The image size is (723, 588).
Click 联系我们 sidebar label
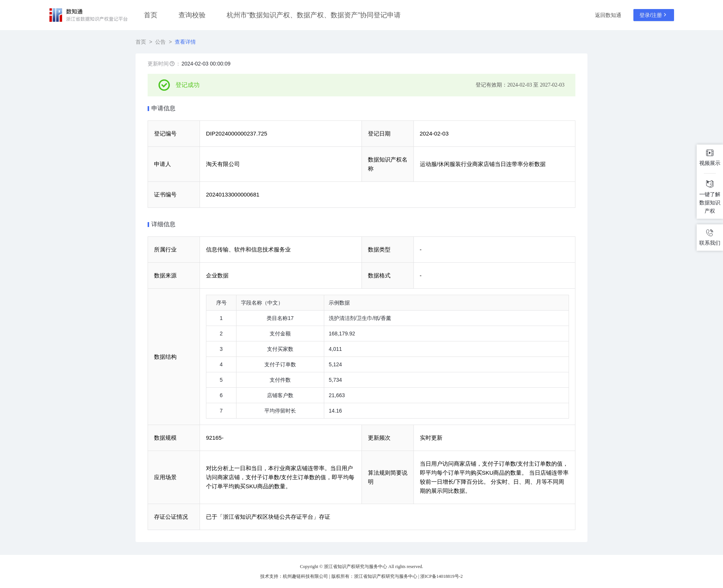709,243
